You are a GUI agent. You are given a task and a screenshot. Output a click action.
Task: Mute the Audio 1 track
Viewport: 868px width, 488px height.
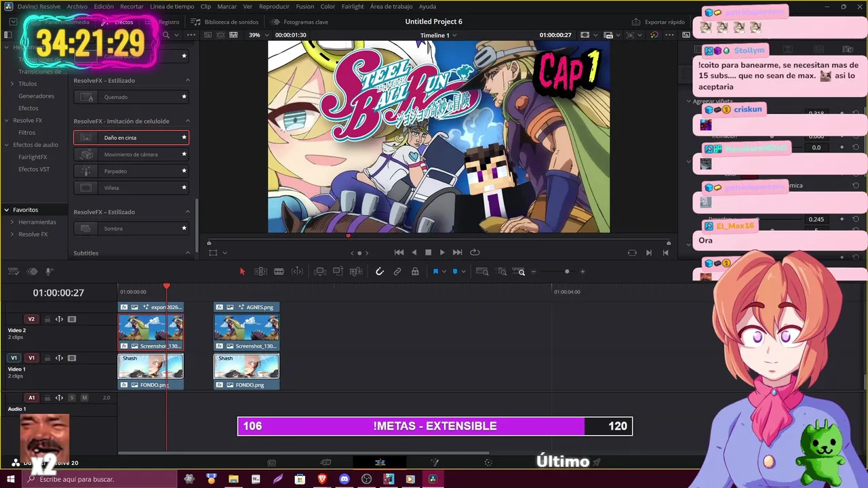[84, 398]
